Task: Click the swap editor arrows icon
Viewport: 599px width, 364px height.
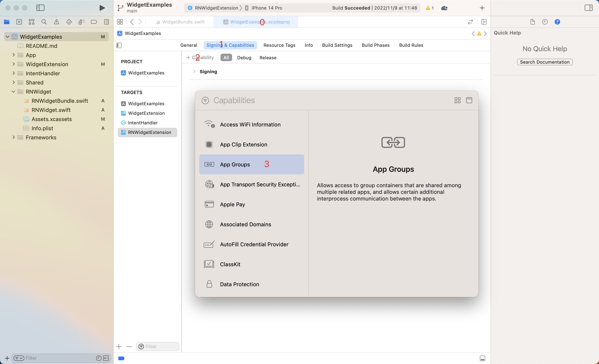Action: click(x=470, y=22)
